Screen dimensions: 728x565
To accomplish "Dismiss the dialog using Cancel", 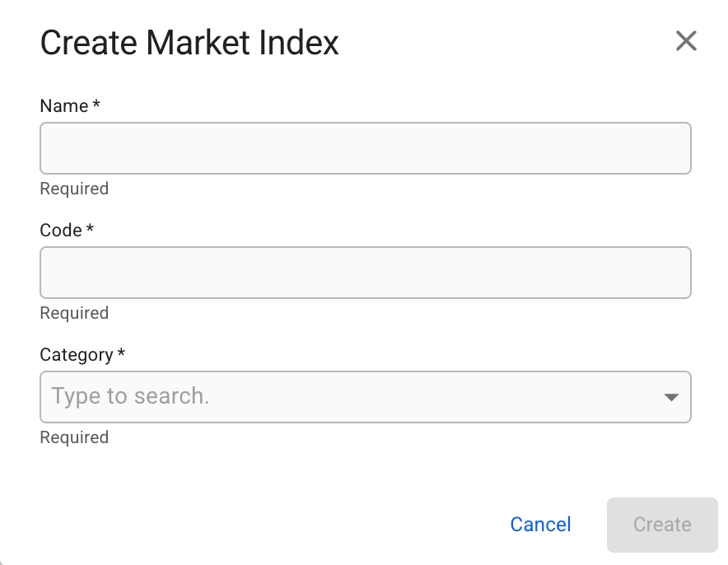I will 540,525.
